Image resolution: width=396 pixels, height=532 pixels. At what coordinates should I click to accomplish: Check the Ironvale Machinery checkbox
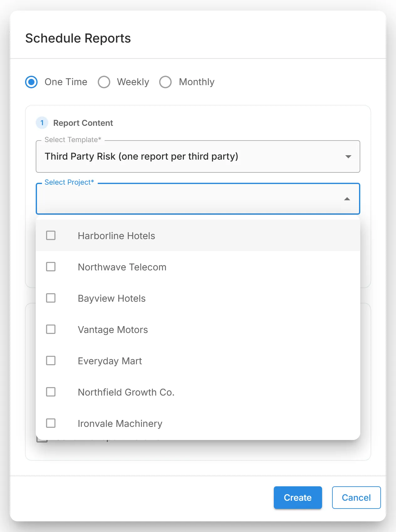pos(51,423)
